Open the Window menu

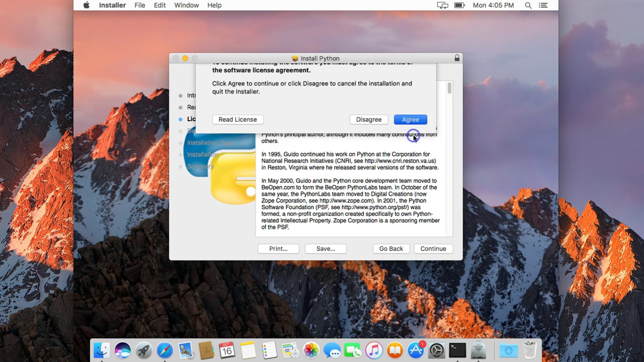pyautogui.click(x=186, y=5)
